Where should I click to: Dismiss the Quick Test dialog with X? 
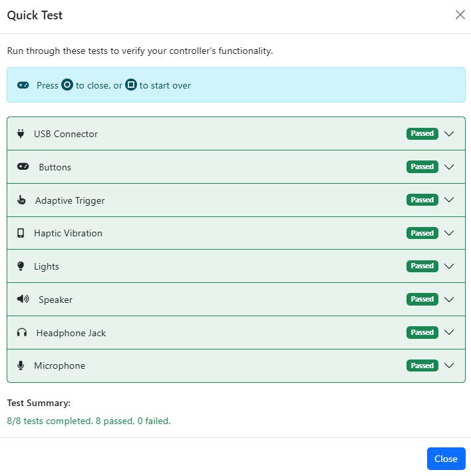460,15
